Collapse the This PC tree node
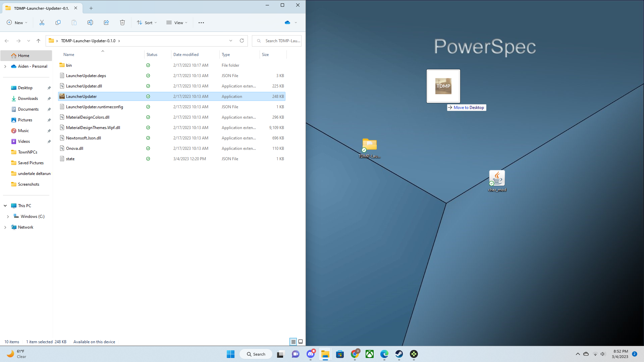 5,206
